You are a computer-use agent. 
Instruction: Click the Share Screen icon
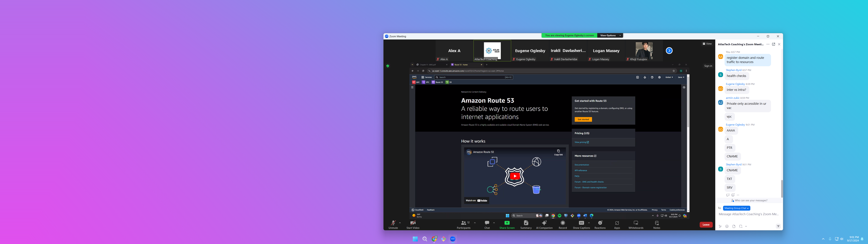(x=507, y=223)
